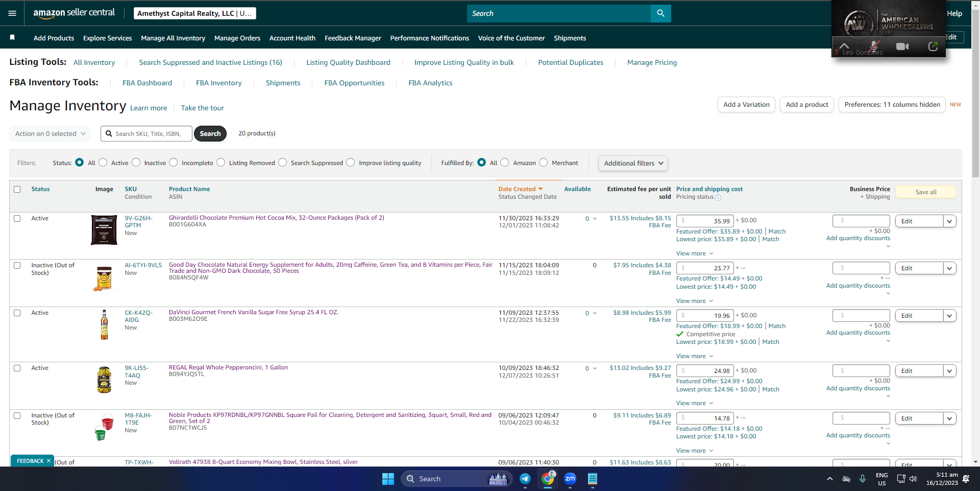The image size is (980, 491).
Task: Click price field for Ghirardelli showing 35.99
Action: pyautogui.click(x=705, y=221)
